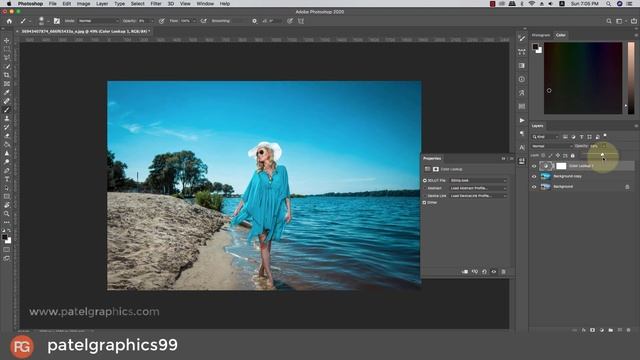The width and height of the screenshot is (640, 360).
Task: Click the Layers panel trash icon
Action: pyautogui.click(x=628, y=330)
